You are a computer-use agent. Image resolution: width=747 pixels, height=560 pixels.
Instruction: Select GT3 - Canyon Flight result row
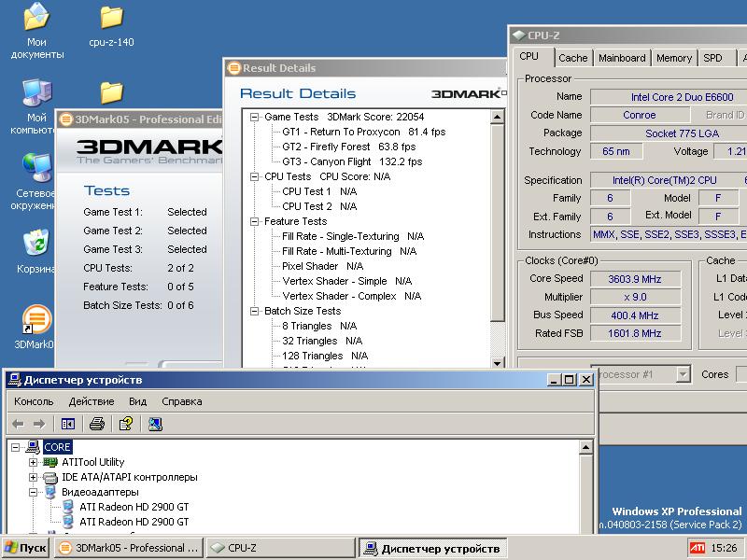(352, 161)
